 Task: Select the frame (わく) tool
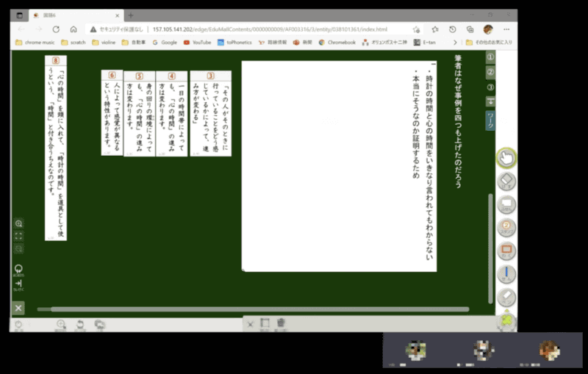tap(506, 251)
